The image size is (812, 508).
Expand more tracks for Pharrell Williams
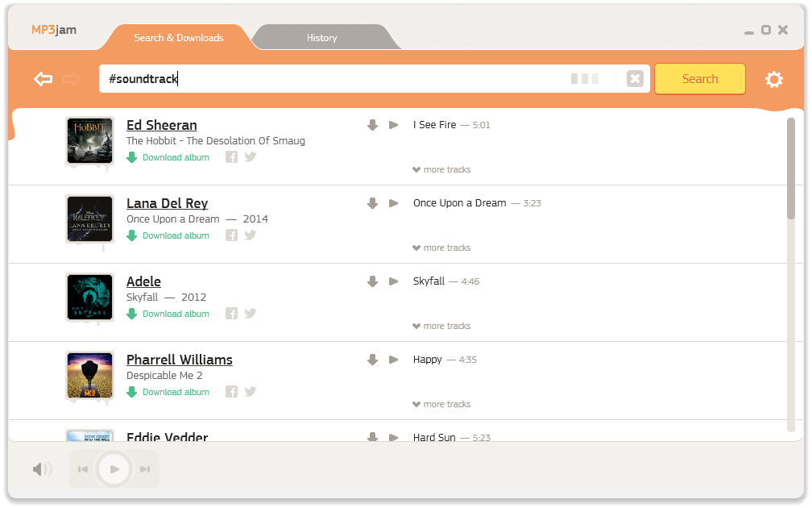coord(441,404)
